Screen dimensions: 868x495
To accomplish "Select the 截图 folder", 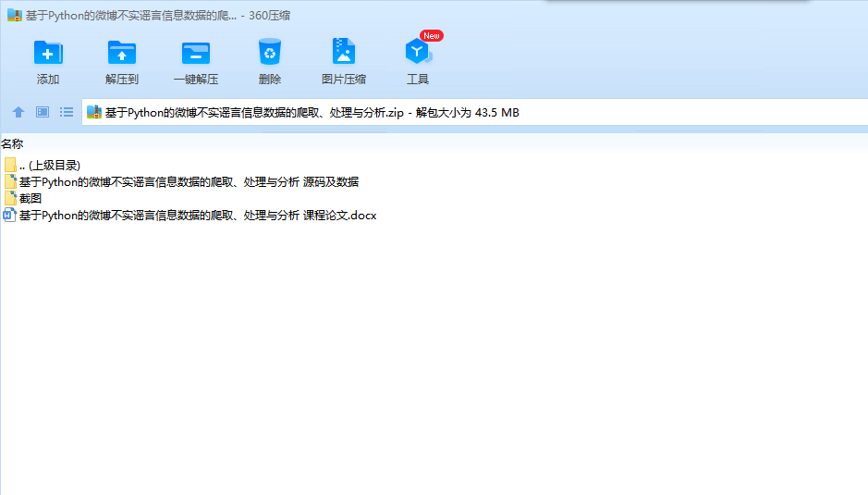I will tap(23, 198).
